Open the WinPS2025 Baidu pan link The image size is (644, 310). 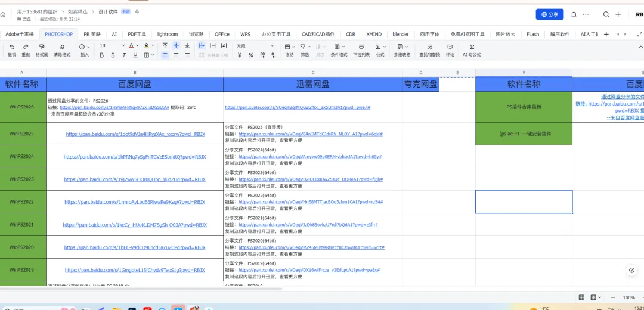[x=135, y=134]
